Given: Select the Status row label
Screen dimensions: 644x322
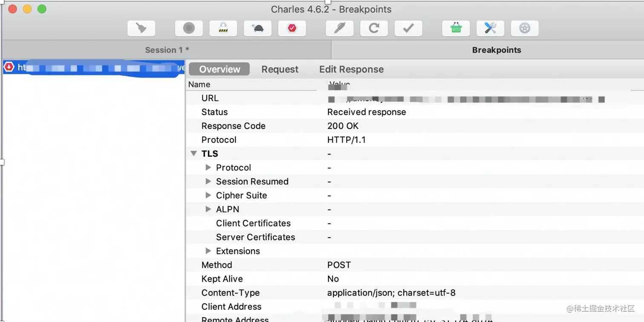Looking at the screenshot, I should pos(214,112).
